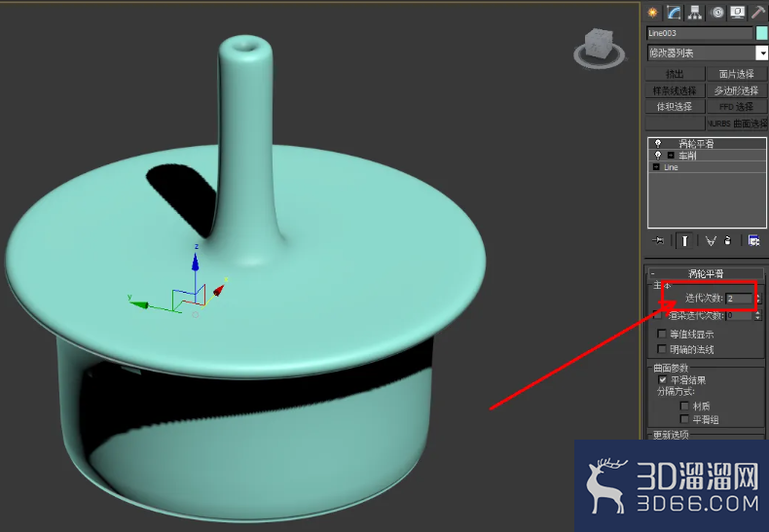Click the blue Z axis gizmo arrow
This screenshot has width=769, height=532.
pyautogui.click(x=196, y=260)
